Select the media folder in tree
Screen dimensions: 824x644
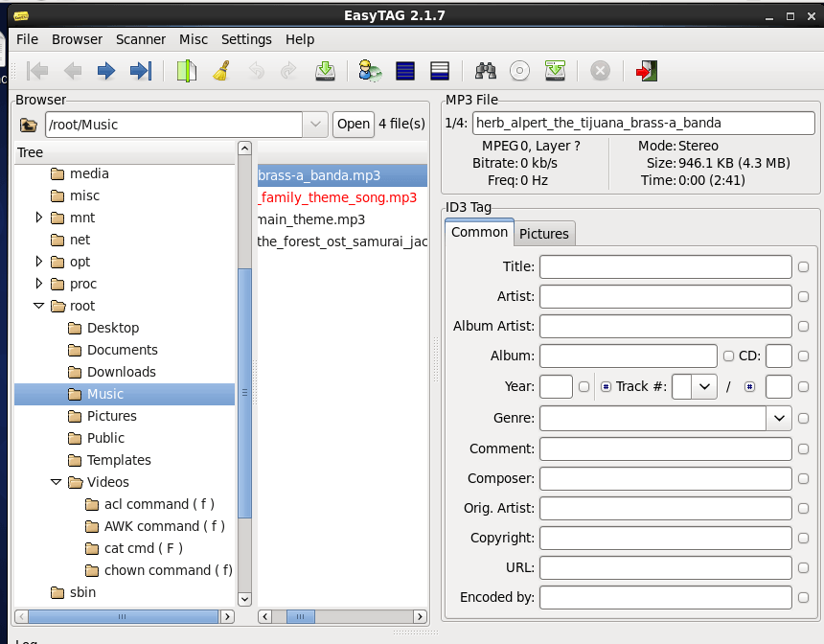(80, 173)
